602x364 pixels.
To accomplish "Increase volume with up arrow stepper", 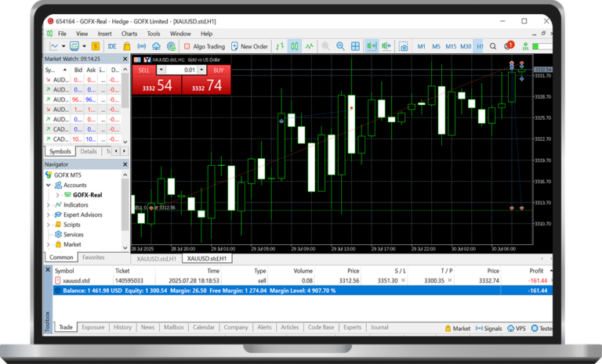I will tap(201, 70).
